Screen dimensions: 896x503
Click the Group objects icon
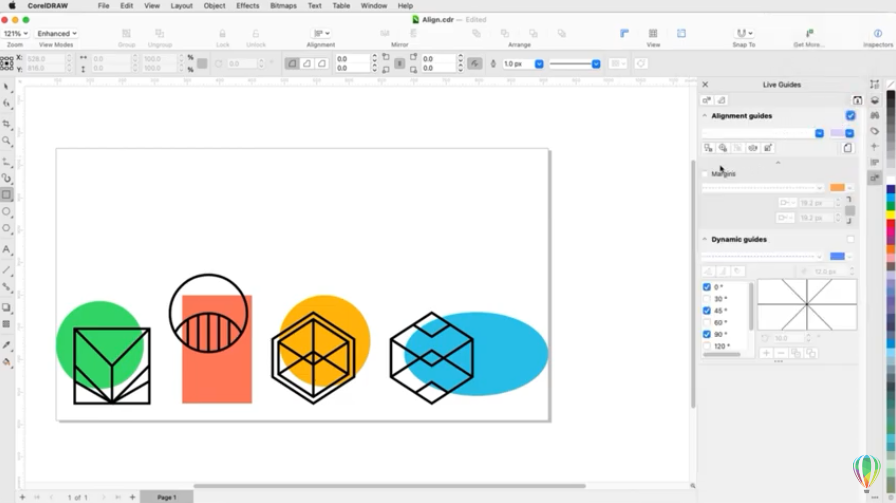(126, 34)
